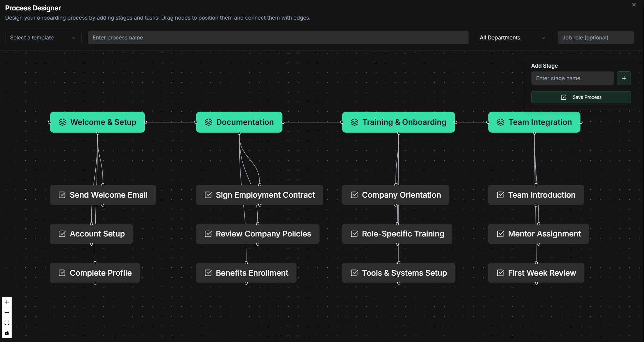Click the layers icon on Welcome & Setup stage
The width and height of the screenshot is (644, 342).
click(62, 122)
